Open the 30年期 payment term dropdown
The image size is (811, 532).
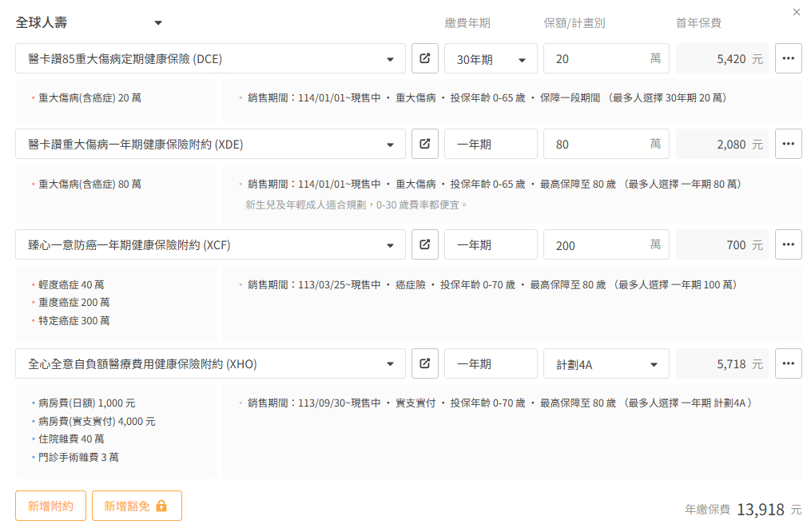491,59
